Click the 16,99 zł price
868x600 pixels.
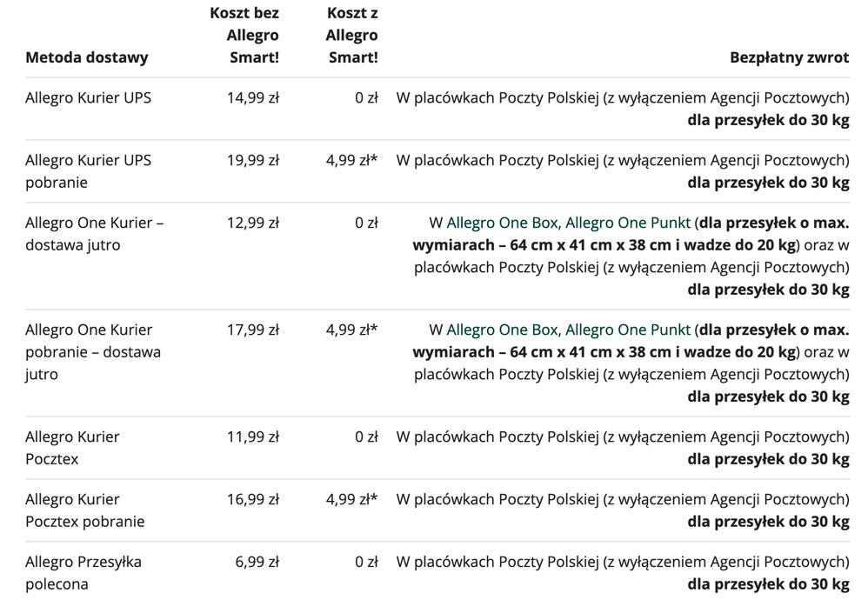253,500
